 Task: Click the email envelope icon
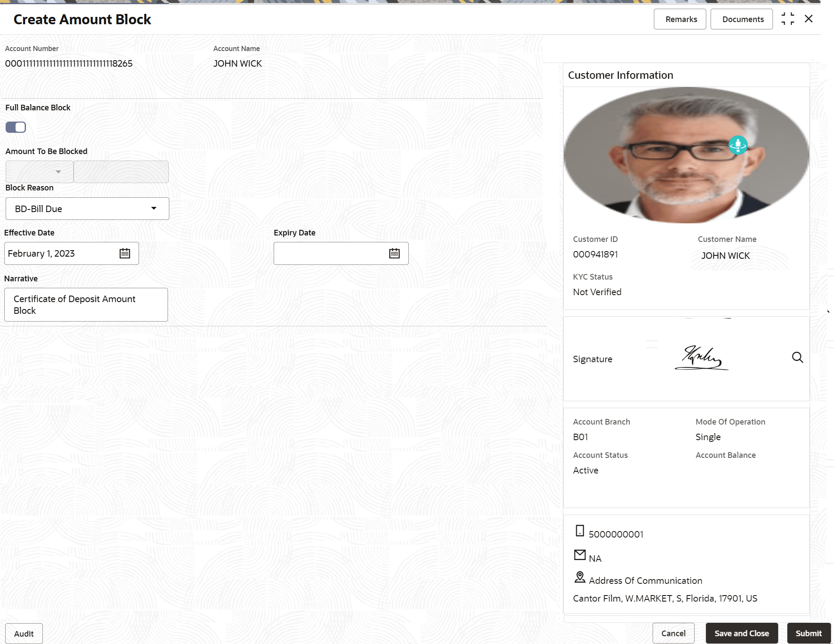tap(580, 554)
